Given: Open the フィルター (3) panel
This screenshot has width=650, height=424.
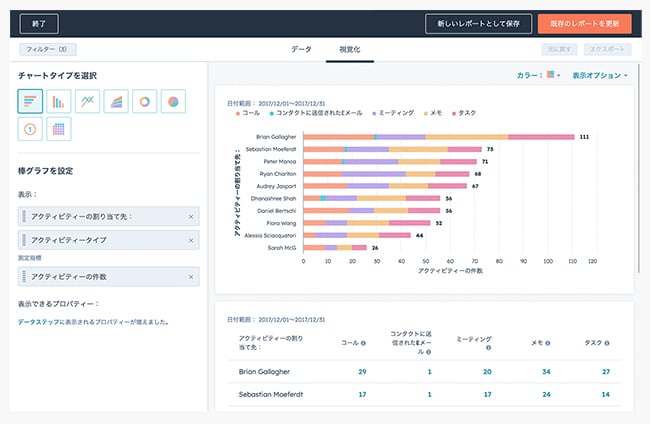Looking at the screenshot, I should click(48, 49).
